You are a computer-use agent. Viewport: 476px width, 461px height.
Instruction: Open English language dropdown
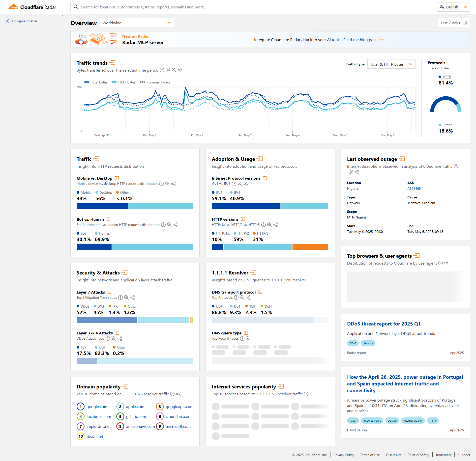coord(453,7)
